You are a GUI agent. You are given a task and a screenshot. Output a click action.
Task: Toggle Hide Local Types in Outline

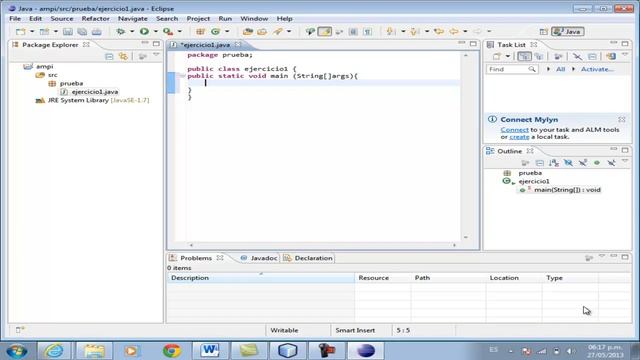(611, 163)
